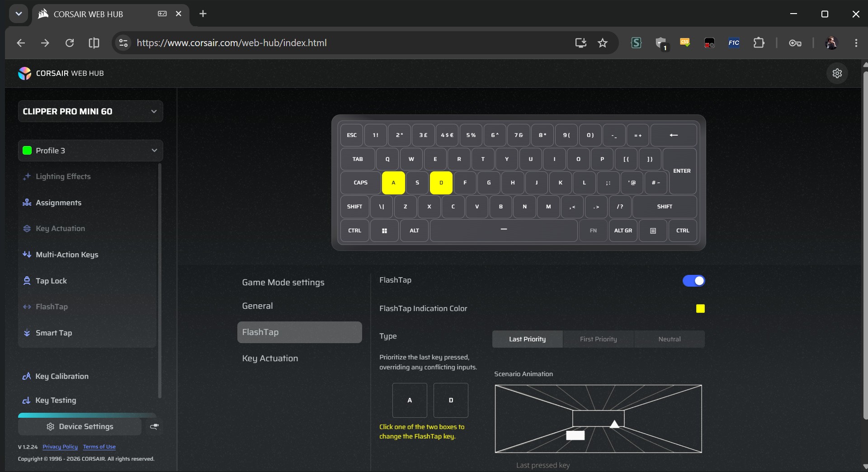
Task: Reload the page
Action: pyautogui.click(x=70, y=43)
